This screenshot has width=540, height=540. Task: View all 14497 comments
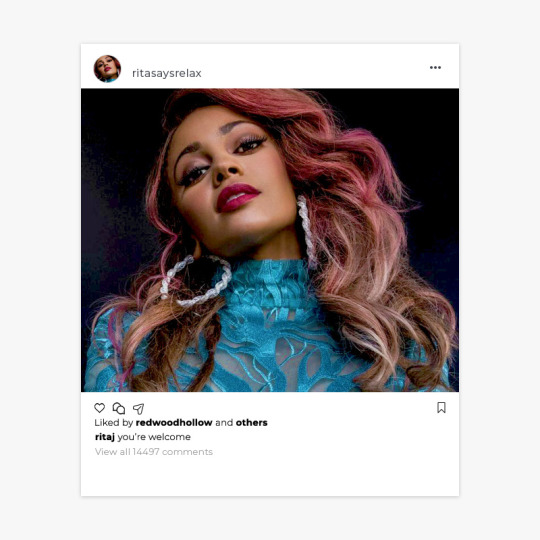154,452
